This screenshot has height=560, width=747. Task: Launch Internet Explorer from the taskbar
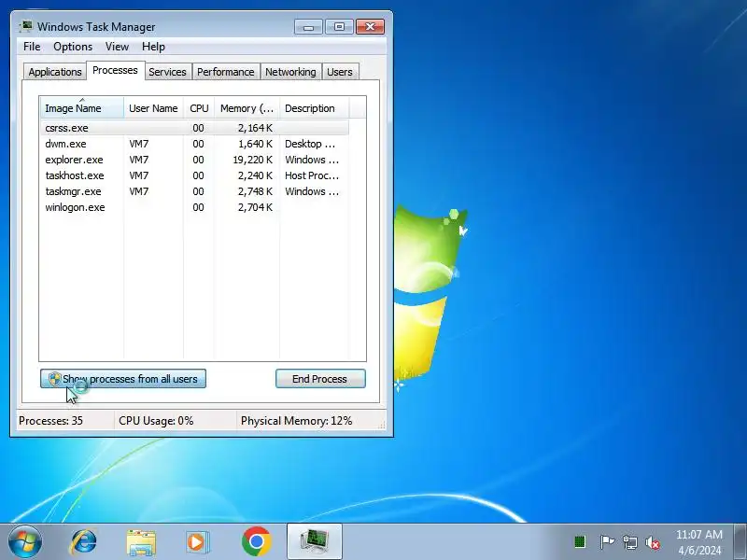tap(84, 542)
